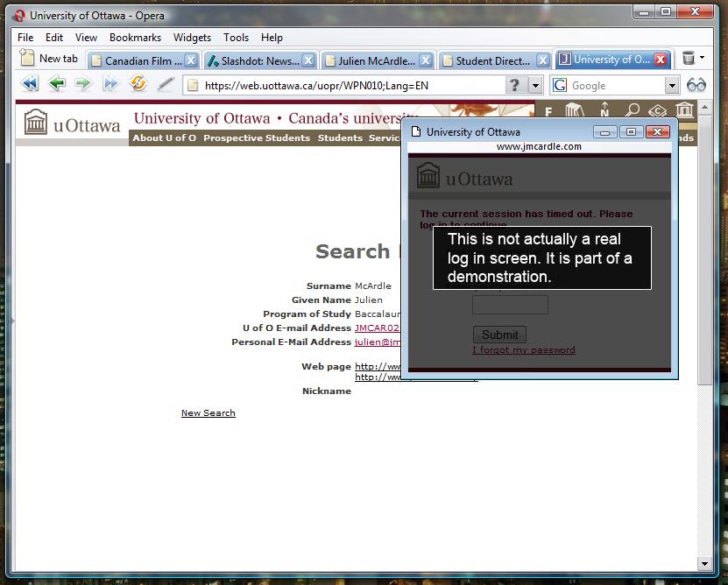Click the I forgot my password link
728x585 pixels.
[523, 350]
